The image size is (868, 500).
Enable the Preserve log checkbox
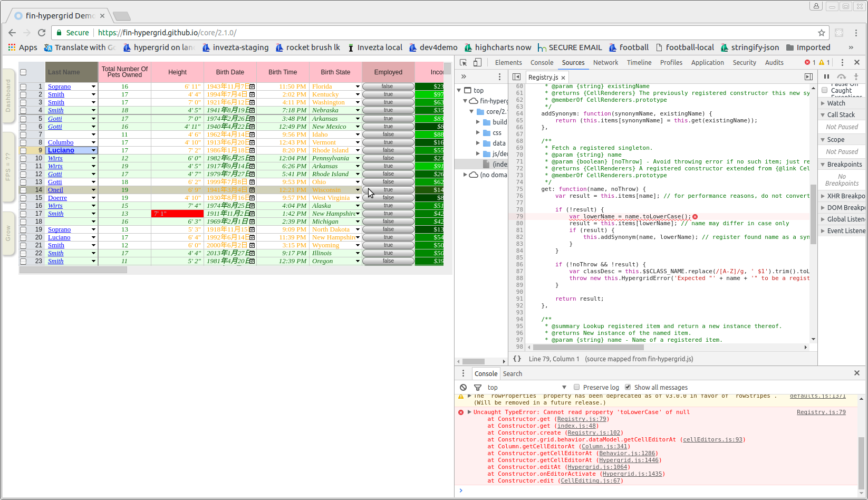577,387
